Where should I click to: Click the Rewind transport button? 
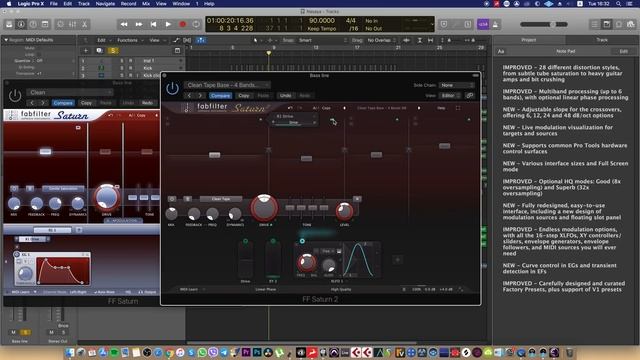[124, 24]
